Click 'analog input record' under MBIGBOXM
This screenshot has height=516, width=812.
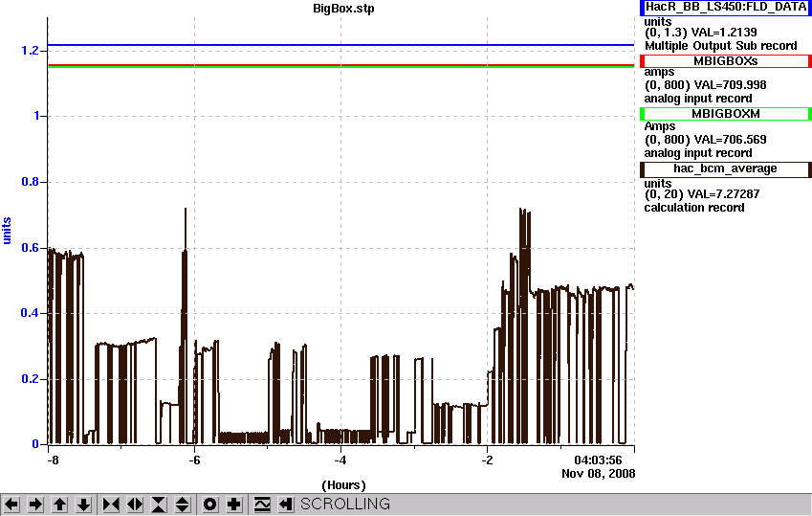697,153
